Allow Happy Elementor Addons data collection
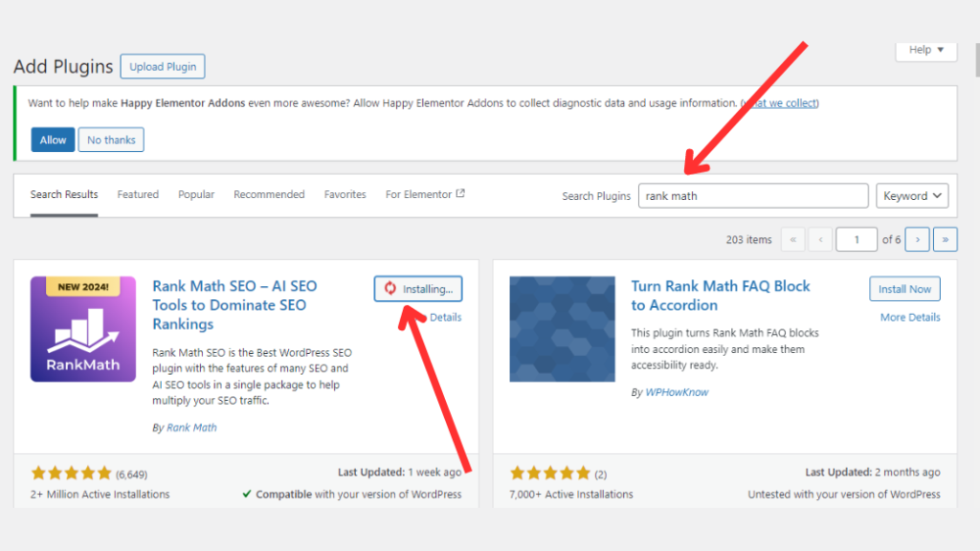 [54, 140]
